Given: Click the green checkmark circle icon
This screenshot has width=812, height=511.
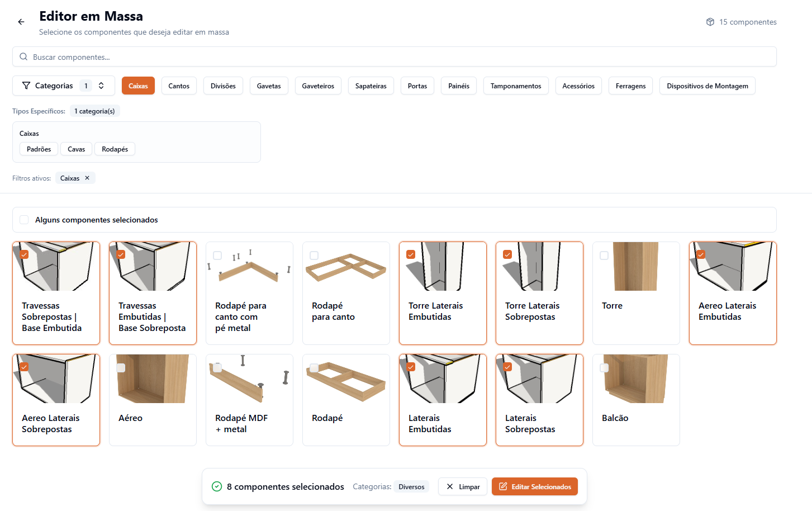Looking at the screenshot, I should (217, 486).
